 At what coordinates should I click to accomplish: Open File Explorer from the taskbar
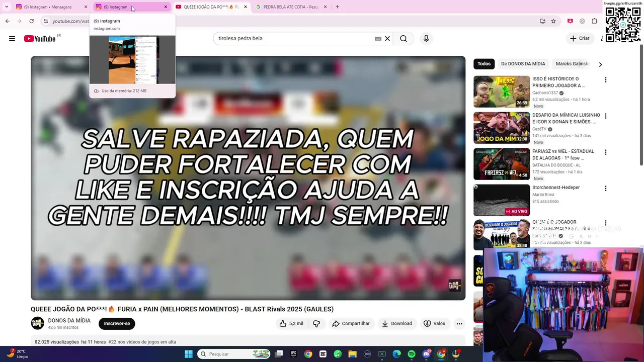(352, 354)
